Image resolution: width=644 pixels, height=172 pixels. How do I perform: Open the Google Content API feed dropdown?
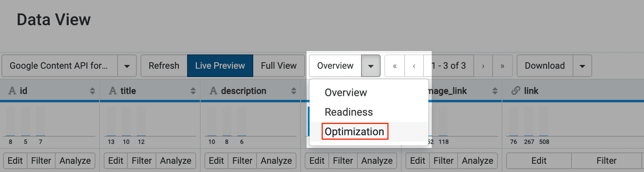pos(127,66)
